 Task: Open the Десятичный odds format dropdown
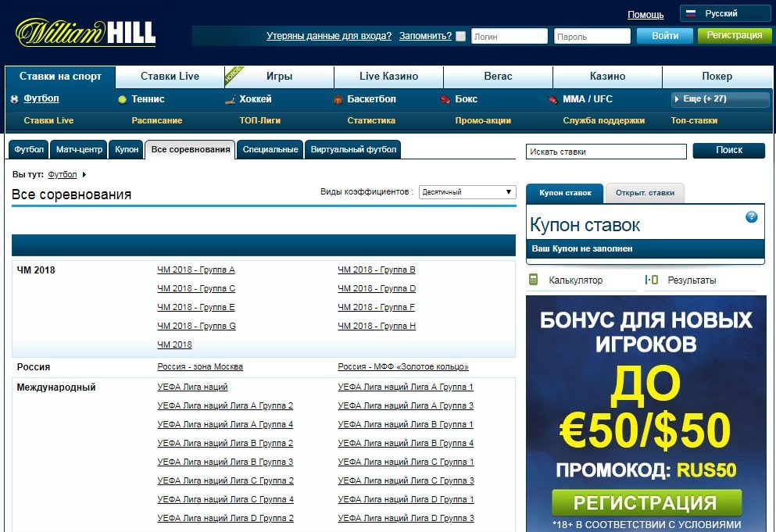[x=467, y=192]
